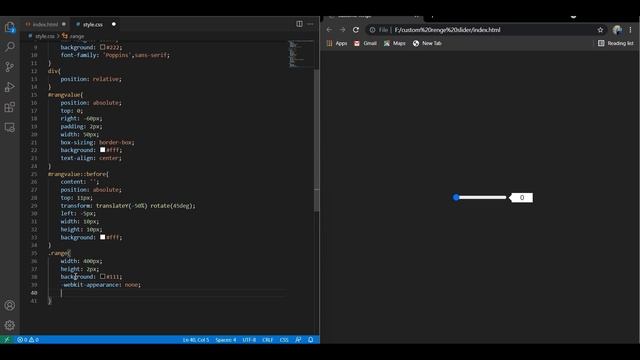
Task: Open color swatch for #111 background
Action: point(102,277)
